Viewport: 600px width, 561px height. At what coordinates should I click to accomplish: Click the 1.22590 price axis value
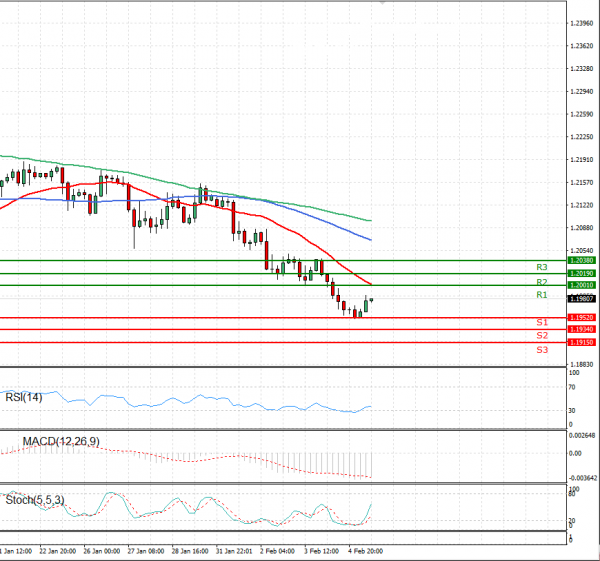pos(582,114)
